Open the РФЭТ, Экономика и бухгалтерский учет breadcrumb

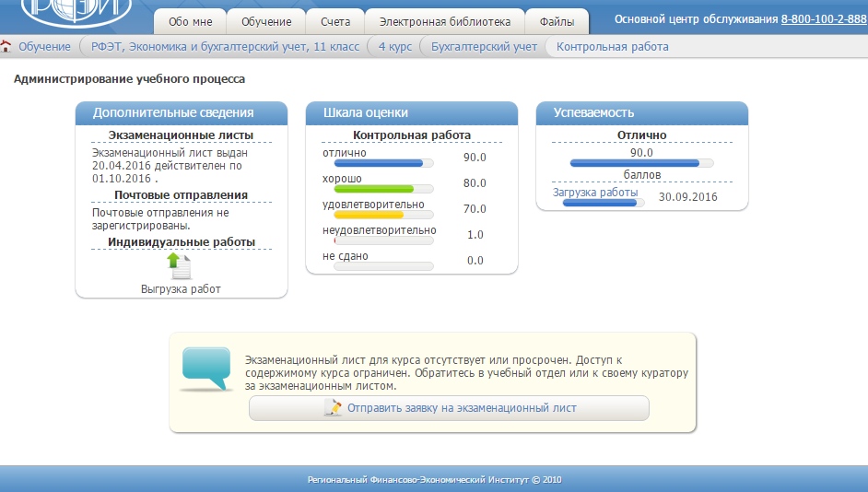pos(221,46)
